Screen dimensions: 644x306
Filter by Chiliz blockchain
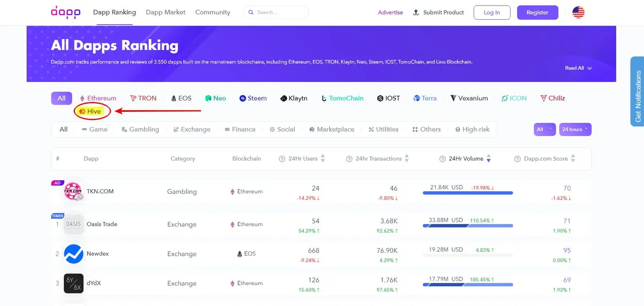[553, 98]
